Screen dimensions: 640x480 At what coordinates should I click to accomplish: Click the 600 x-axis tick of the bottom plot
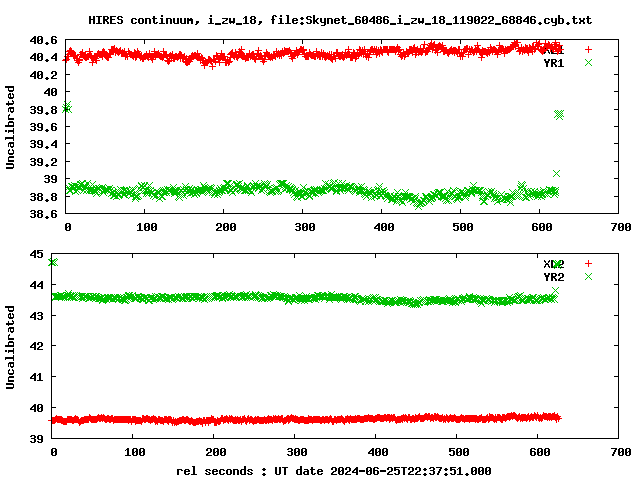(x=540, y=452)
